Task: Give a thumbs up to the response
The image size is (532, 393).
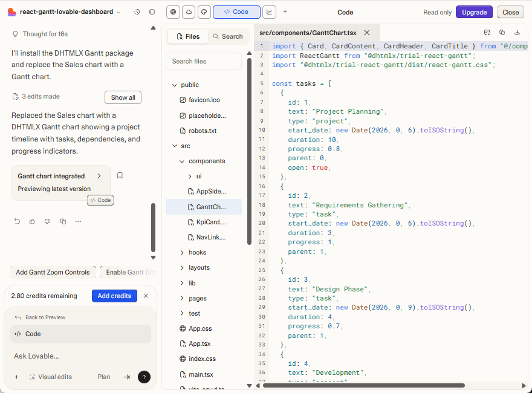Action: (x=32, y=221)
